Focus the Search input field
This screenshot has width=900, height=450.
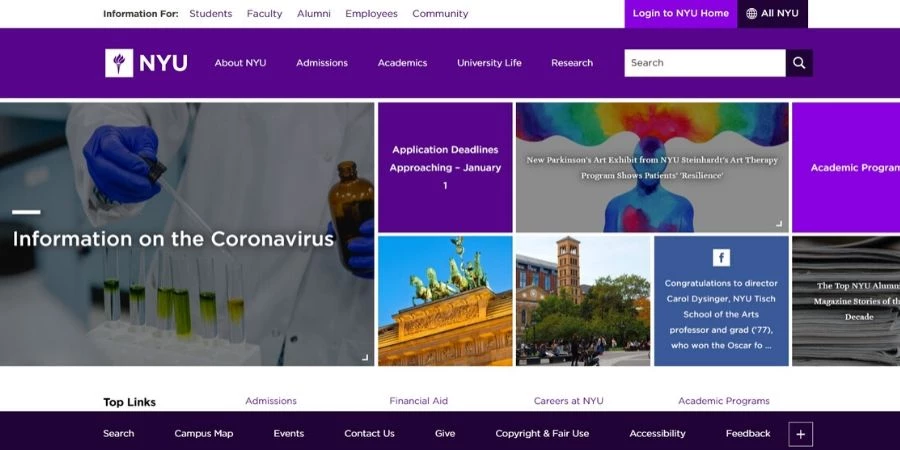(x=705, y=63)
